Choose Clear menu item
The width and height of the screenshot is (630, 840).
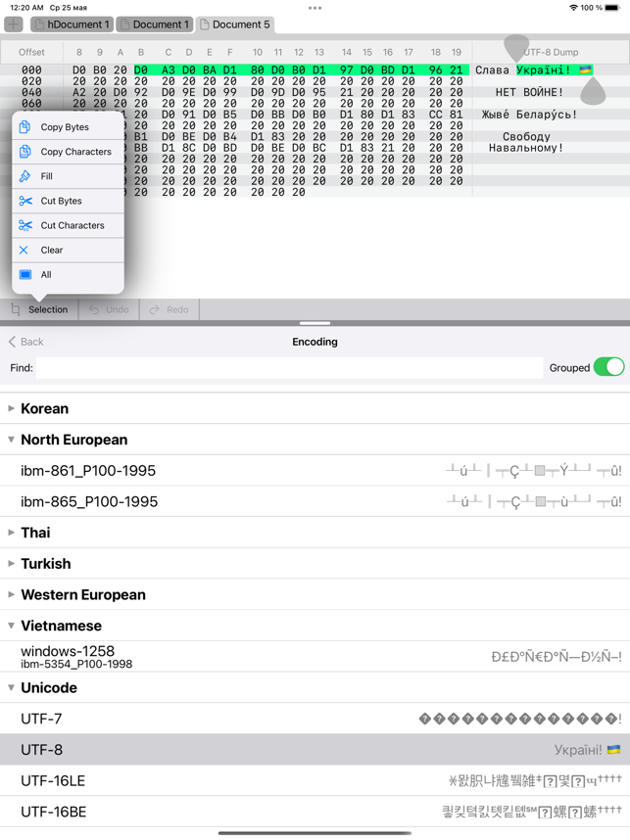[x=68, y=251]
